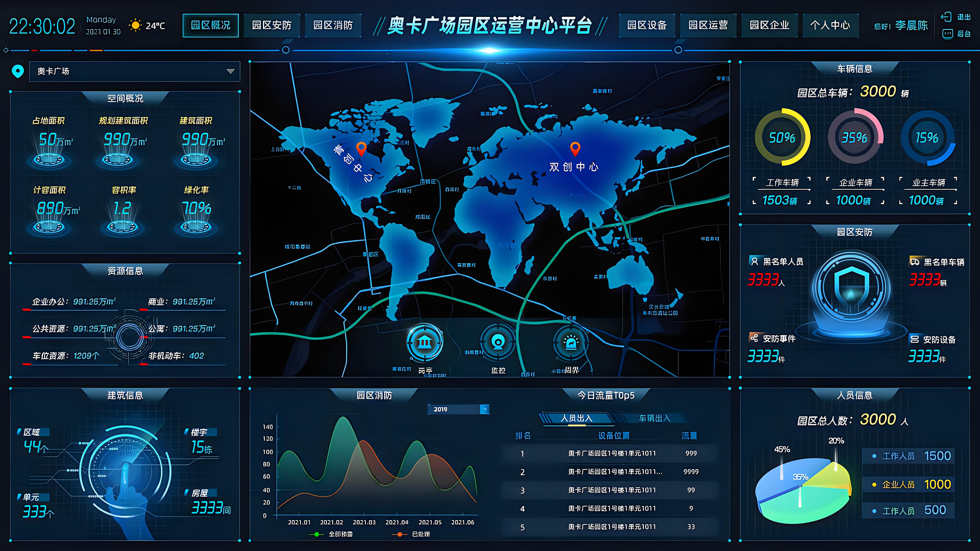This screenshot has width=980, height=551.
Task: Click the 50% 工作车辆 ring chart
Action: click(x=782, y=137)
